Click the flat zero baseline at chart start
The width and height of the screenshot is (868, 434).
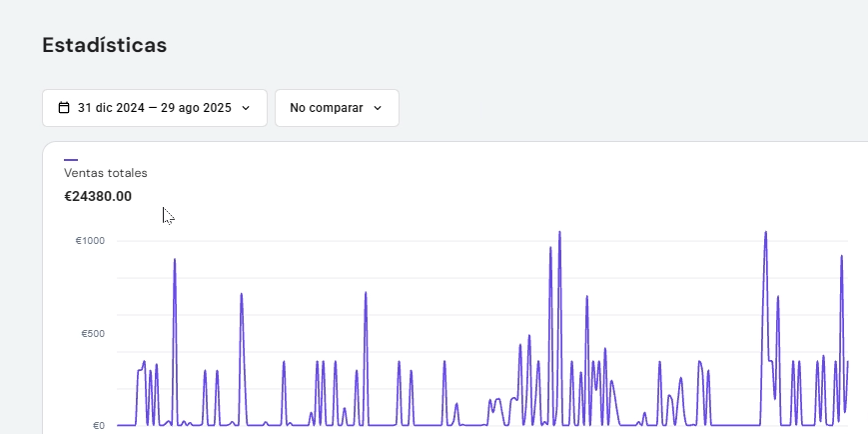[125, 425]
